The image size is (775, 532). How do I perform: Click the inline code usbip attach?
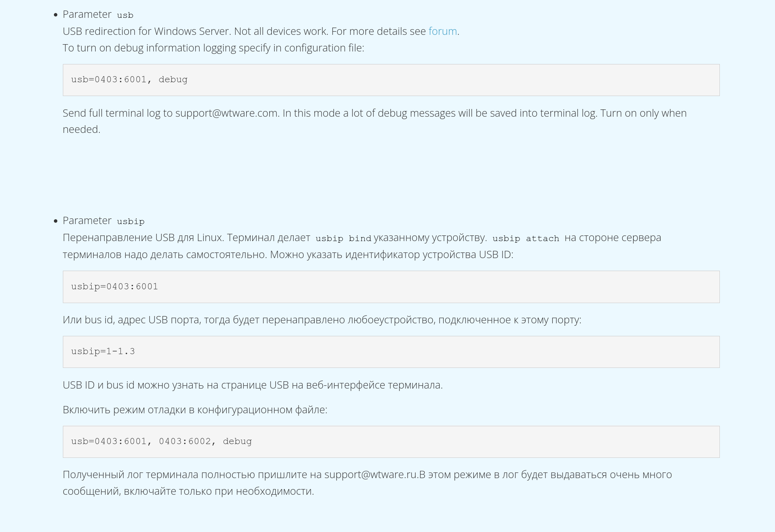coord(527,238)
